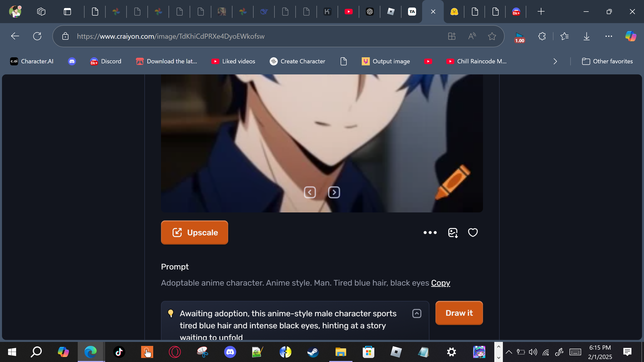
Task: Click the download image icon
Action: point(453,233)
